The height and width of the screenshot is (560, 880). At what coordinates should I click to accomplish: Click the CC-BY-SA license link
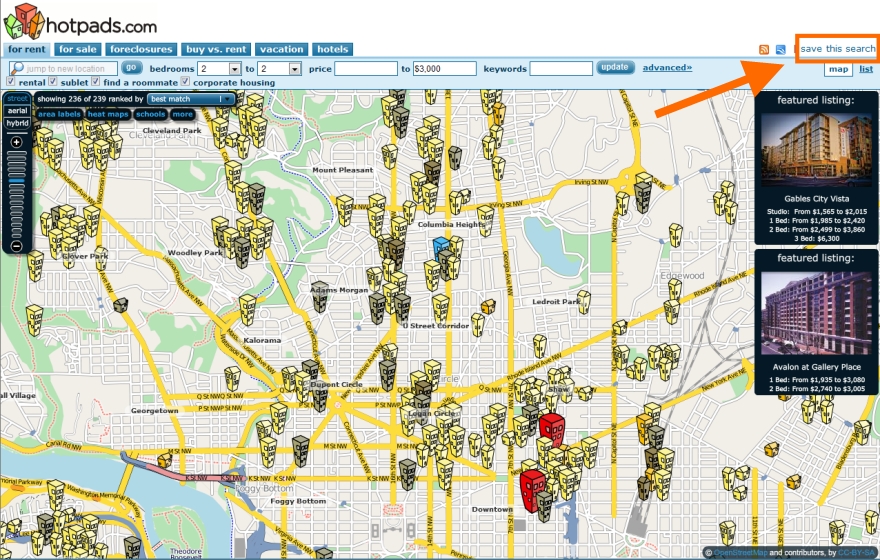pyautogui.click(x=856, y=553)
